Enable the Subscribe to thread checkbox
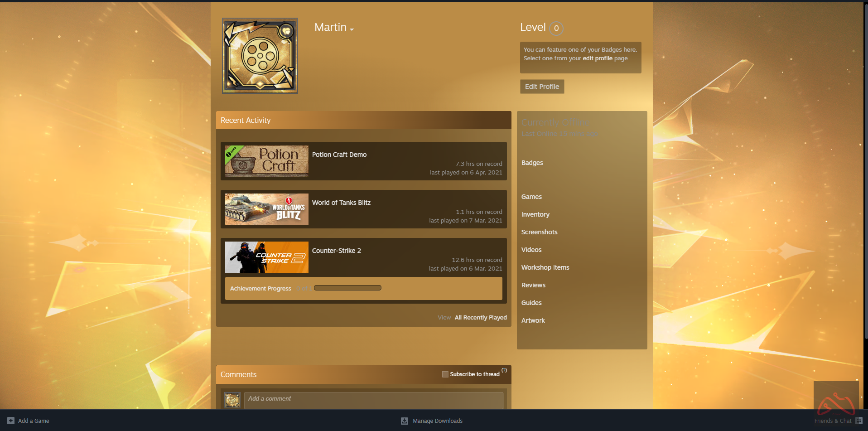Image resolution: width=868 pixels, height=431 pixels. click(x=445, y=374)
